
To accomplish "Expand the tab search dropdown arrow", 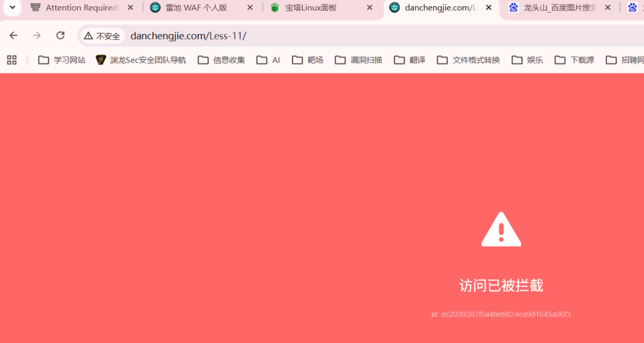I will click(11, 8).
